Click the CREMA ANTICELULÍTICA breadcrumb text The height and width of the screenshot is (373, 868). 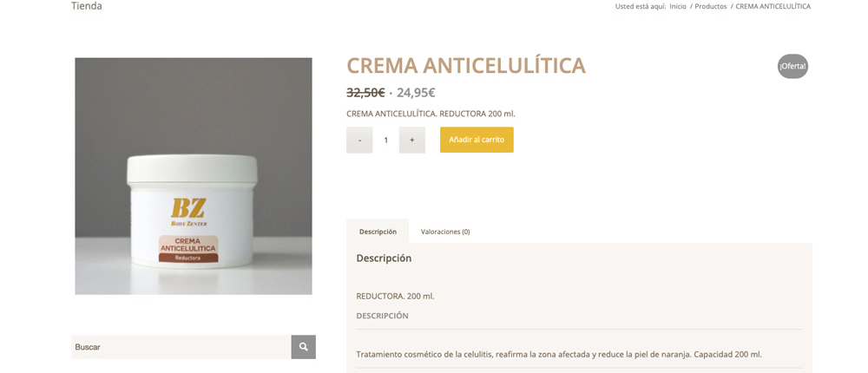(x=773, y=7)
